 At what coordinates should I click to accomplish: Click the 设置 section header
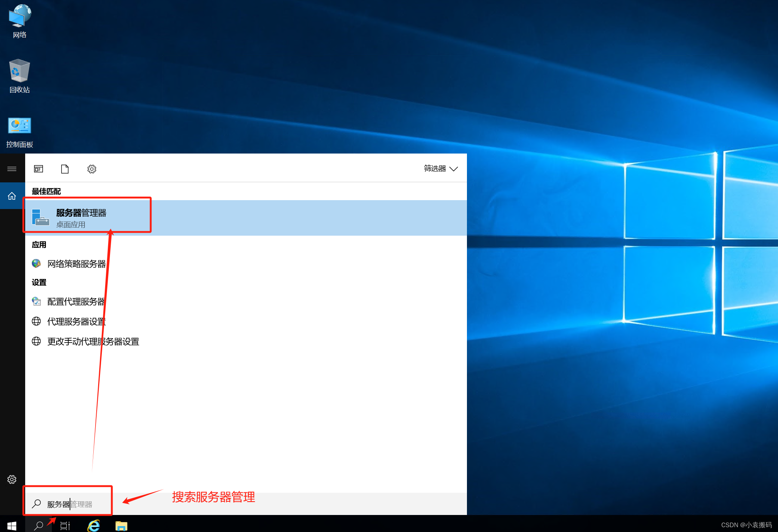[x=39, y=282]
